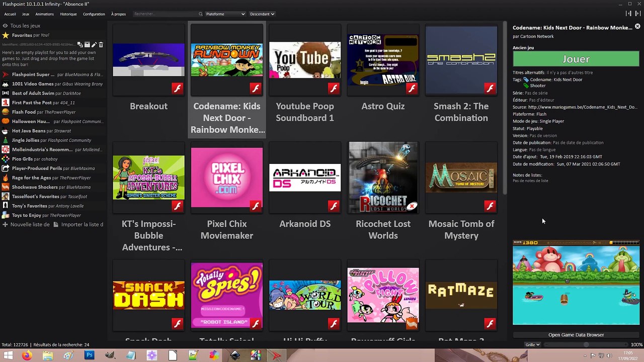The width and height of the screenshot is (644, 362).
Task: Select the KT's Impossi-Bubble Adventures thumbnail
Action: click(148, 177)
